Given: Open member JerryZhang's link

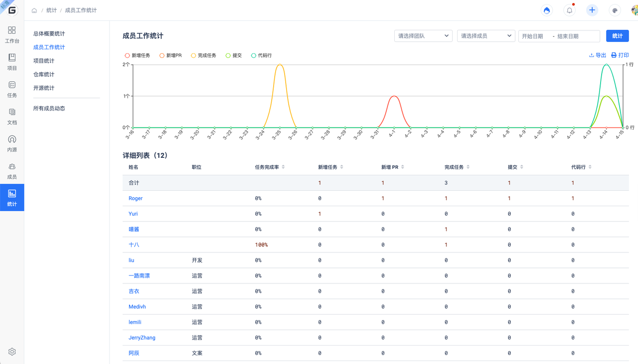Looking at the screenshot, I should tap(142, 338).
